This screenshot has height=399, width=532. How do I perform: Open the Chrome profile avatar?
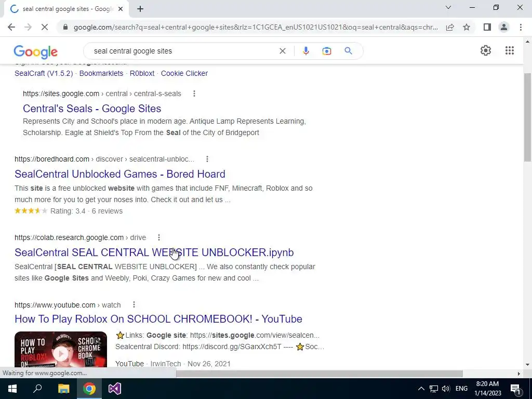coord(504,27)
